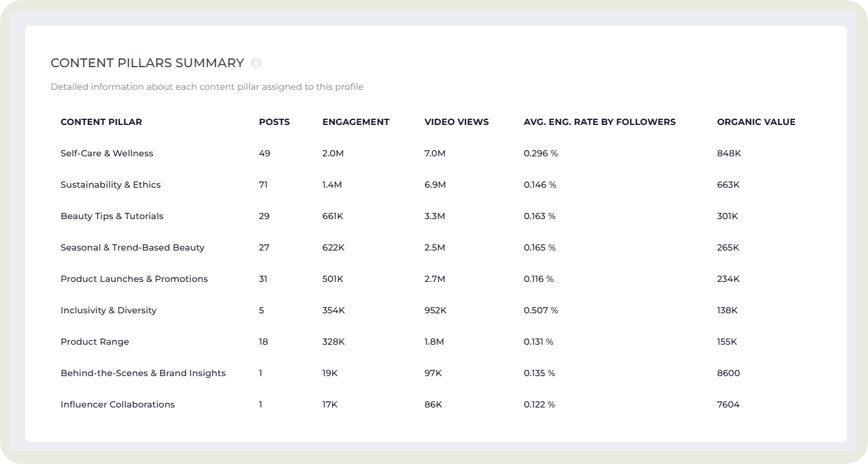This screenshot has width=868, height=464.
Task: Click the CONTENT PILLAR column header
Action: pos(101,122)
